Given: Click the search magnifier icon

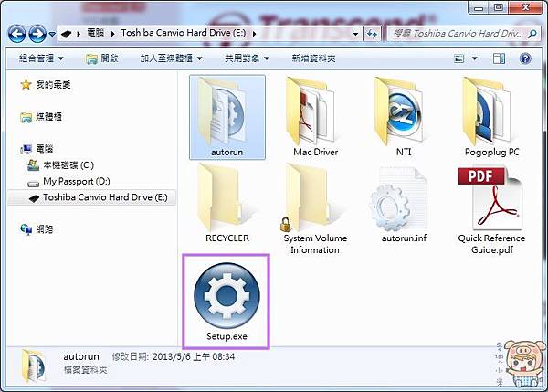Looking at the screenshot, I should 532,34.
